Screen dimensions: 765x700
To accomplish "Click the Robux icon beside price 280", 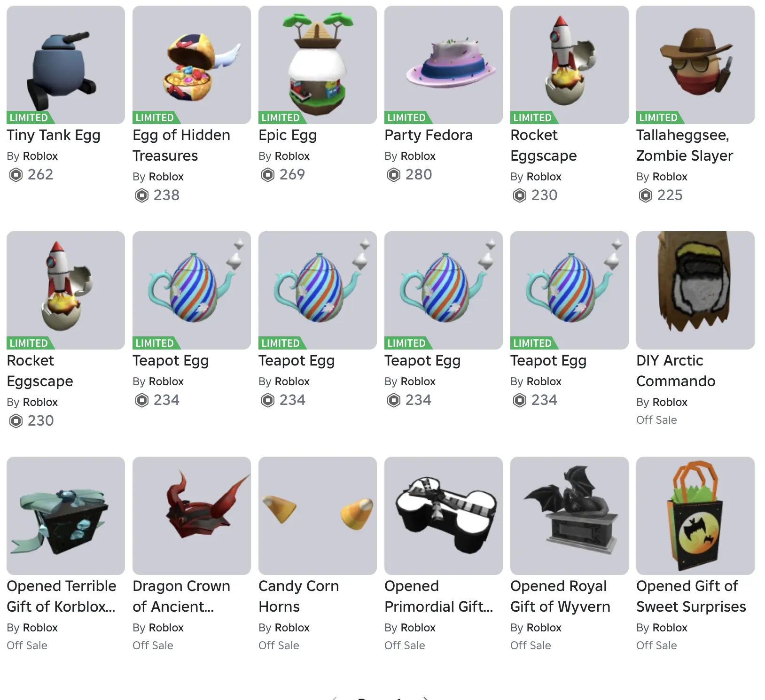I will [394, 175].
